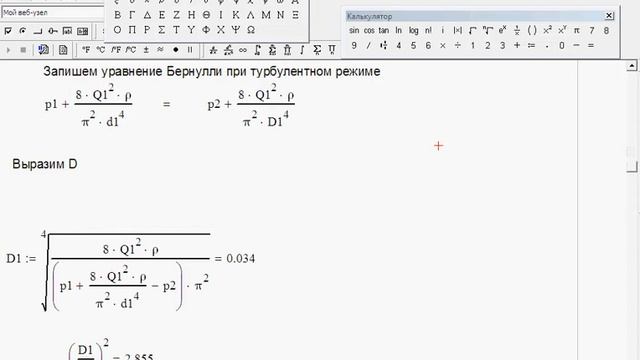This screenshot has height=360, width=640.
Task: Insert °C unit from toolbar
Action: coord(100,50)
